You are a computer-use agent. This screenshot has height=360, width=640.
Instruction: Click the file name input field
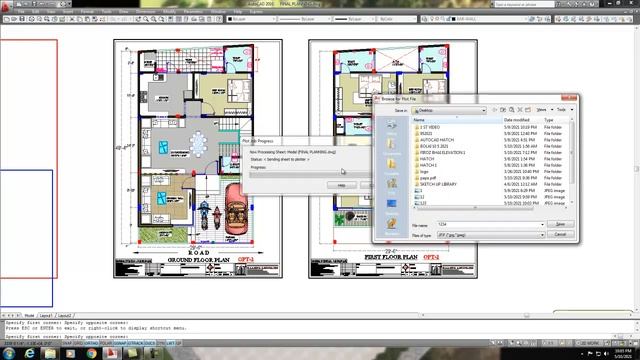point(488,224)
